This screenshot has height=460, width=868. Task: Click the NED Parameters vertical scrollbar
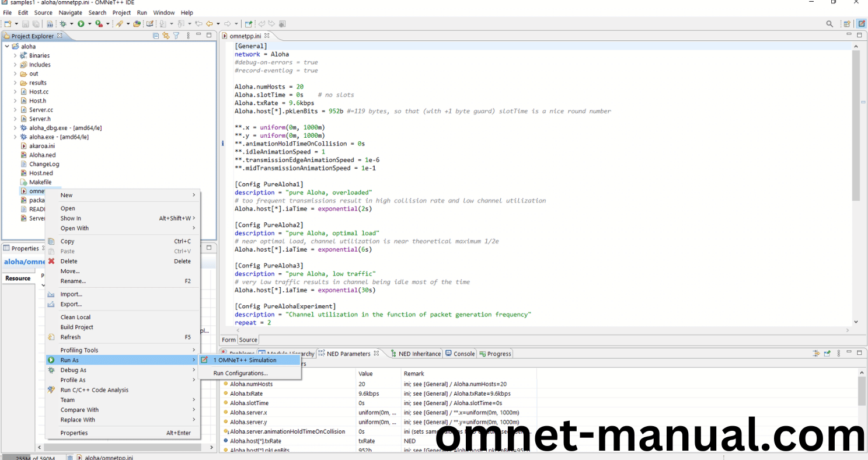point(862,391)
